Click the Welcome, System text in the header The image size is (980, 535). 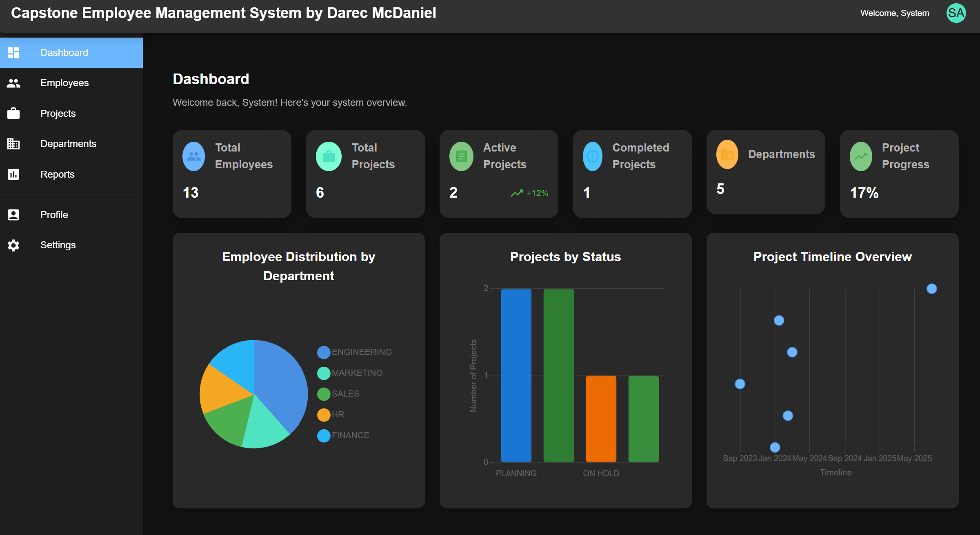[x=894, y=13]
